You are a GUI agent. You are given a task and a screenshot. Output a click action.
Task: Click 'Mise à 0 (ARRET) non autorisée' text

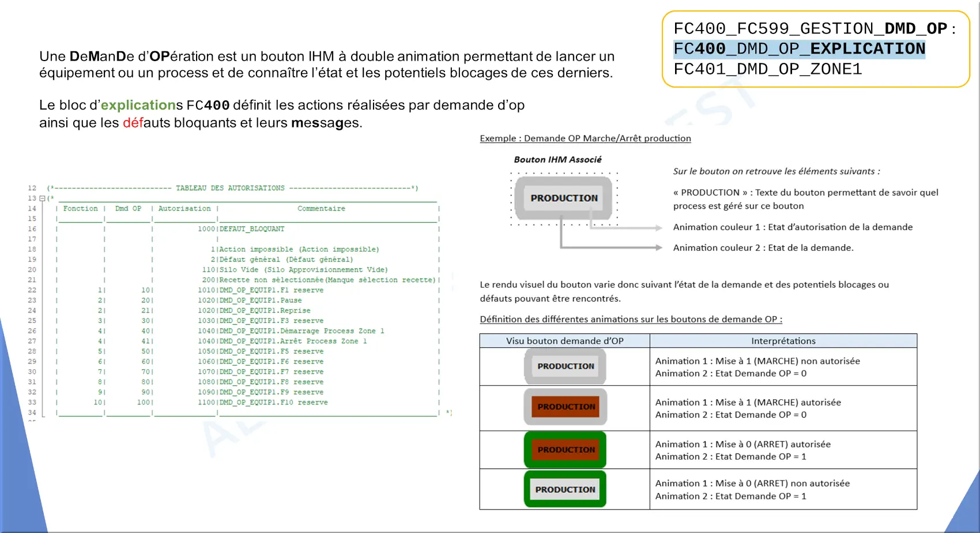782,483
